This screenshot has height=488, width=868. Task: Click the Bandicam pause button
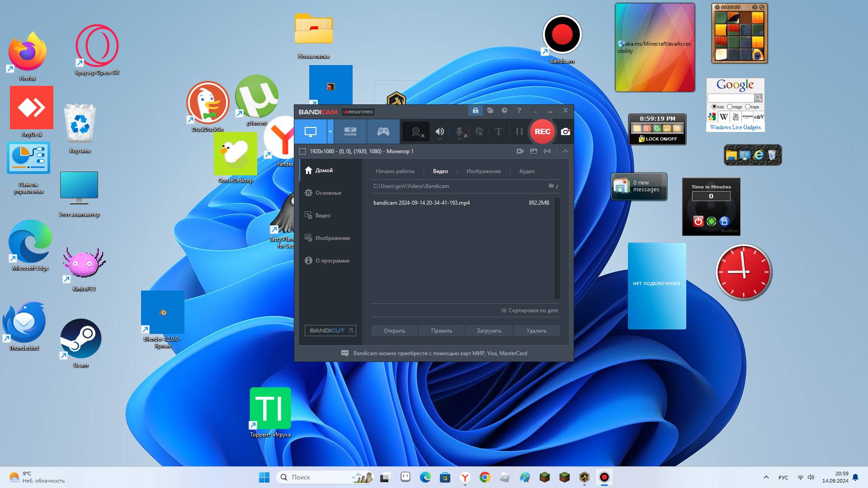[x=519, y=131]
